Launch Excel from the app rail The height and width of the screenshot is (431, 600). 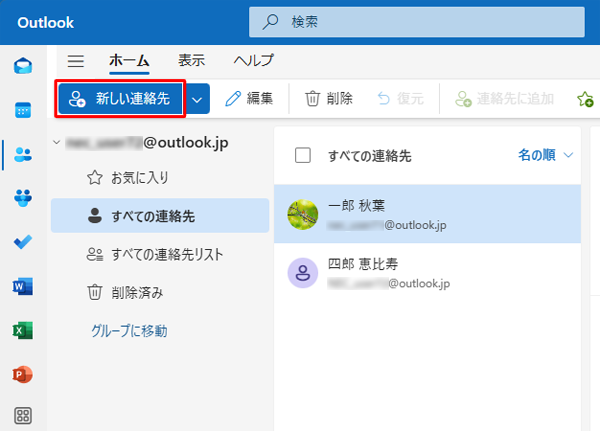pyautogui.click(x=23, y=330)
